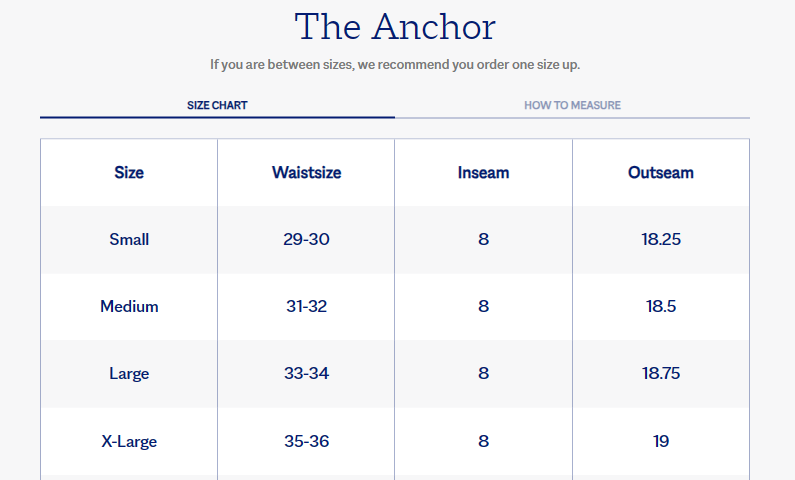
Task: Switch to the Size Chart tab
Action: pos(217,105)
